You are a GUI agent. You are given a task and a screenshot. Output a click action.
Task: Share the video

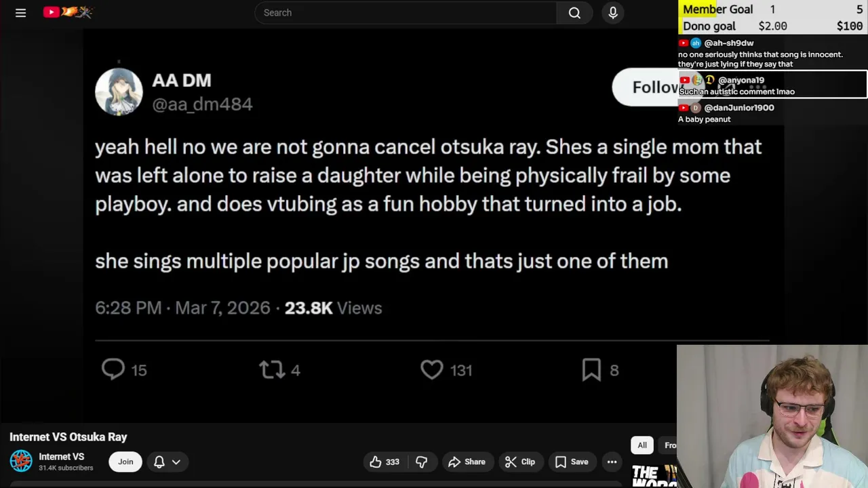467,462
